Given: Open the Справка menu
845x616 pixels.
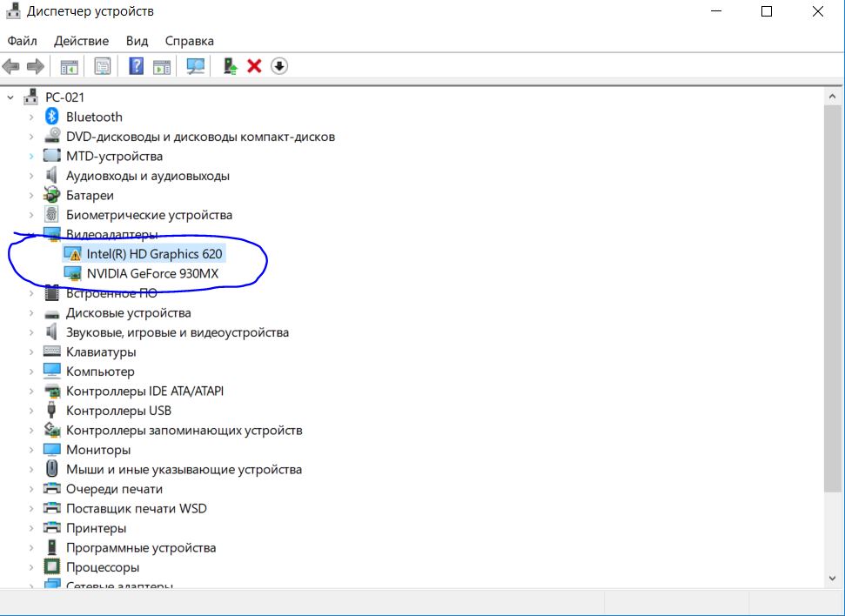Looking at the screenshot, I should pos(189,41).
